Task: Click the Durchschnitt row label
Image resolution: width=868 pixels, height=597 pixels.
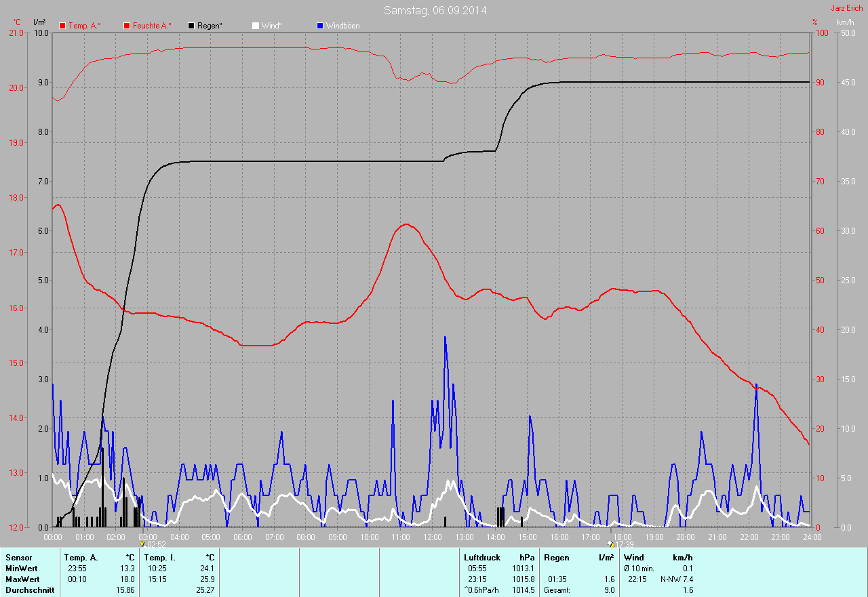Action: click(x=29, y=590)
